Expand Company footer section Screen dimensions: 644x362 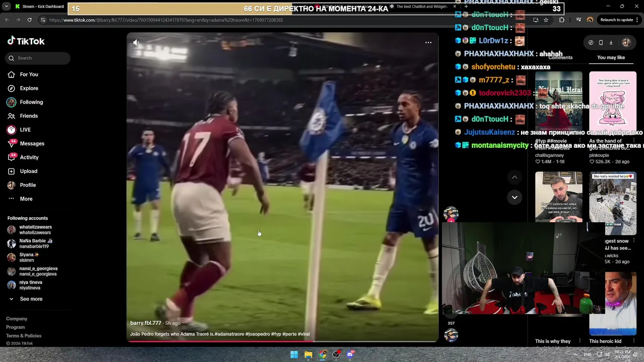pos(17,319)
